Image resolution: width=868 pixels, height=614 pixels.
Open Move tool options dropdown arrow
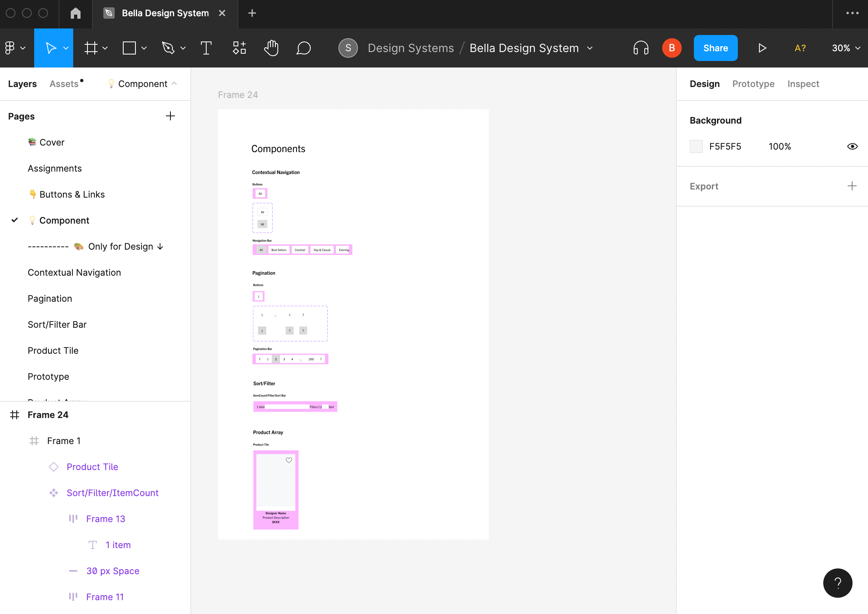pyautogui.click(x=66, y=48)
